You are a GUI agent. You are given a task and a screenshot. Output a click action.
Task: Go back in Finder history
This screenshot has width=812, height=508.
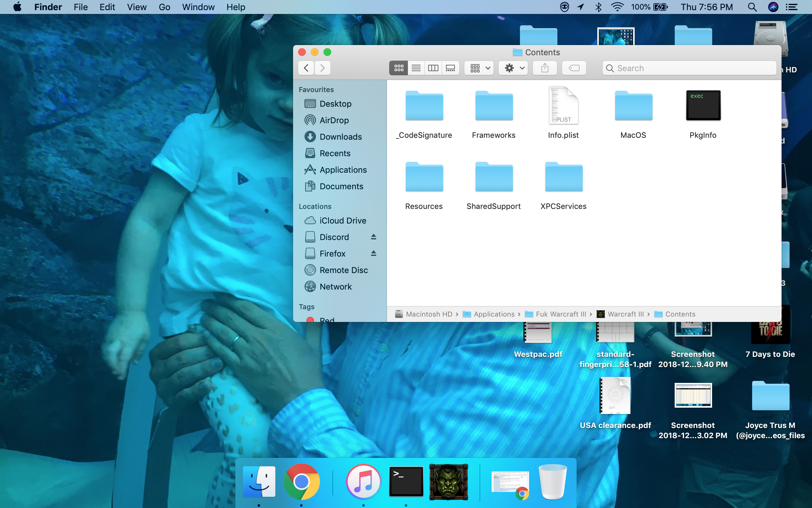click(x=306, y=68)
